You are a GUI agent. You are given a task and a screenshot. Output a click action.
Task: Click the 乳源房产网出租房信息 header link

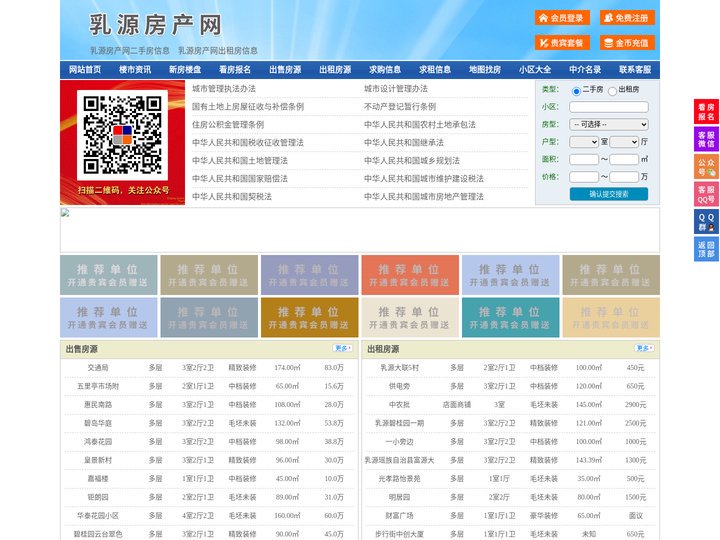(x=218, y=51)
